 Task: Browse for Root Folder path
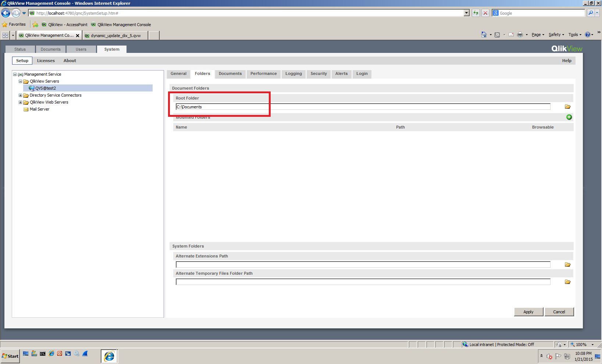[x=568, y=107]
